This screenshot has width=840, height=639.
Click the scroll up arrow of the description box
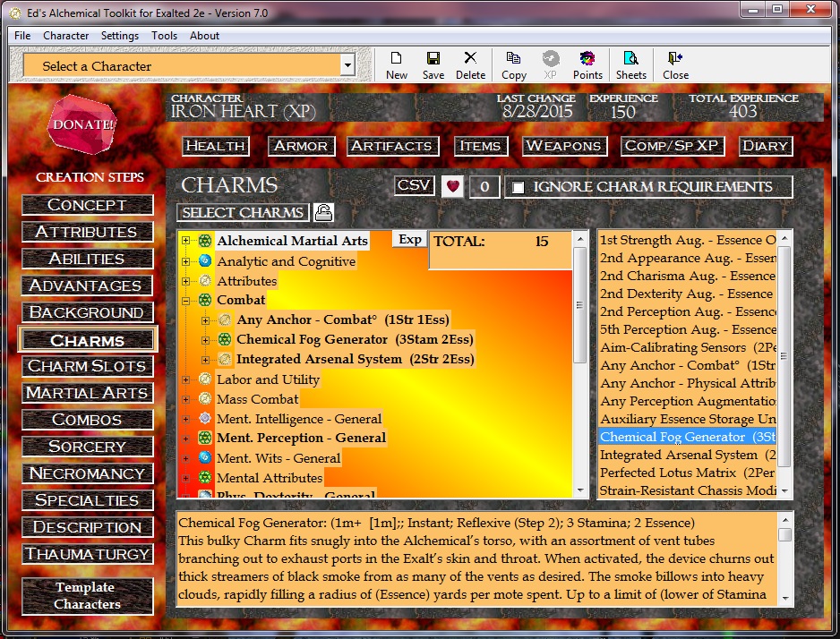[x=785, y=520]
